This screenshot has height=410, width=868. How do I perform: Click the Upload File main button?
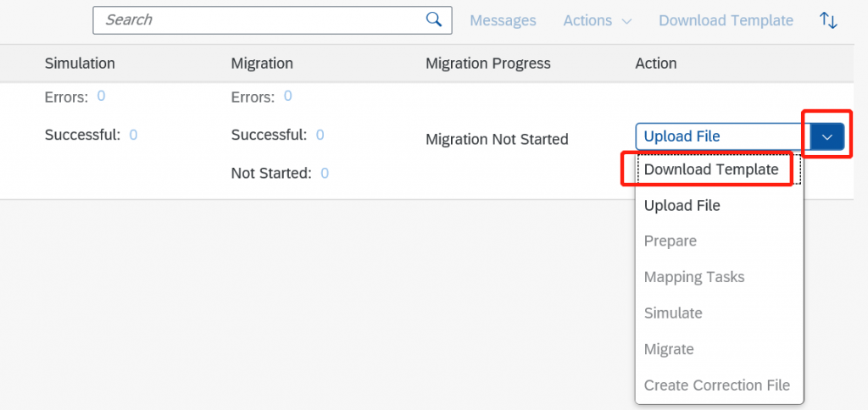click(x=723, y=136)
